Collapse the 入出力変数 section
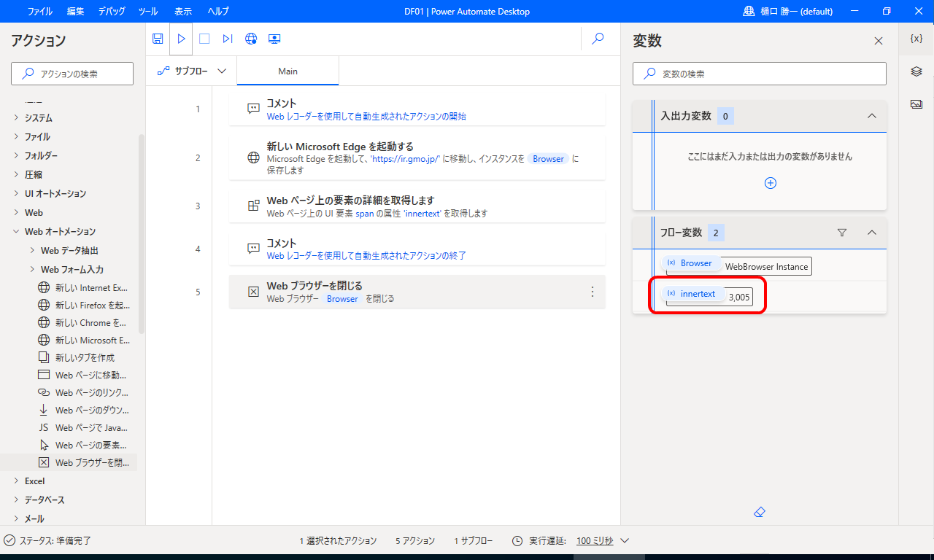The width and height of the screenshot is (934, 560). click(x=871, y=116)
